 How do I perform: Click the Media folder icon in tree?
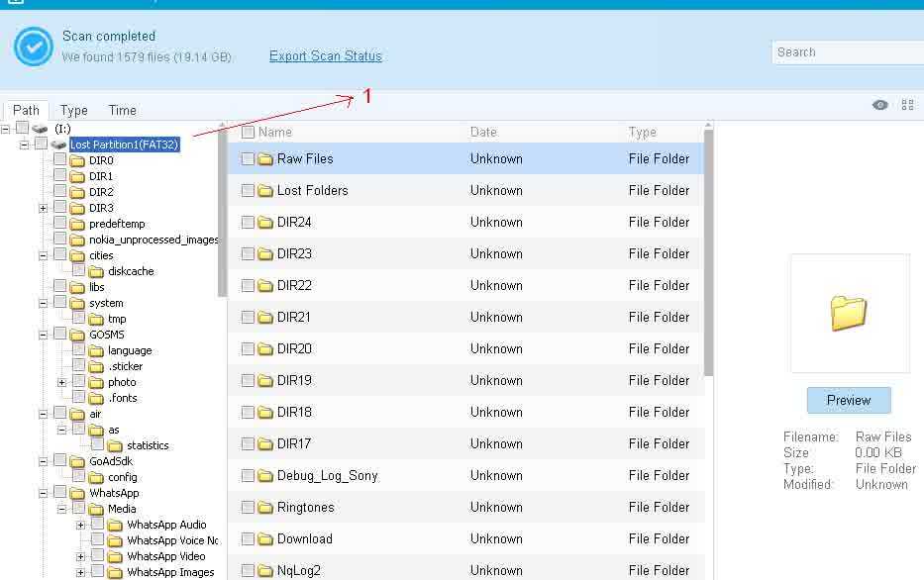coord(96,510)
